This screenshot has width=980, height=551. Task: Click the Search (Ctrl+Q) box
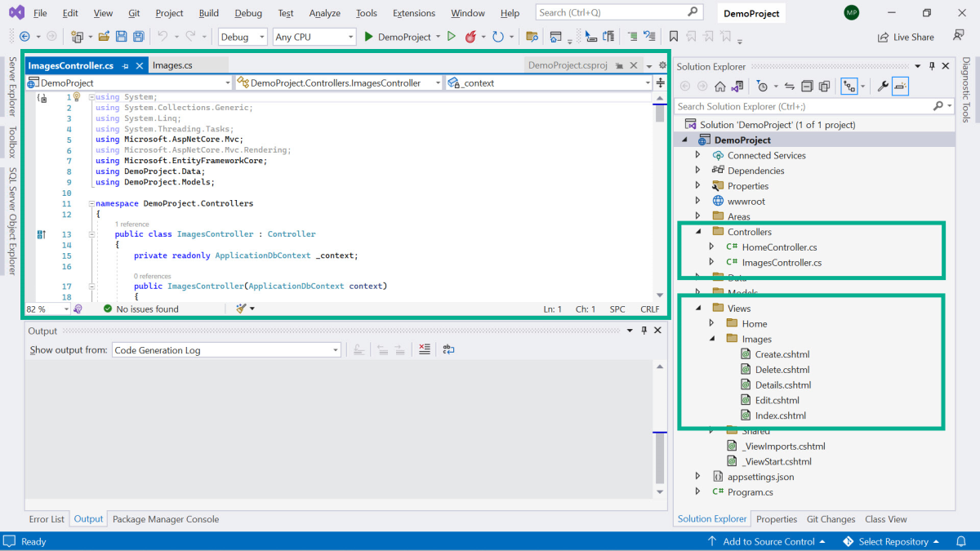[x=620, y=12]
